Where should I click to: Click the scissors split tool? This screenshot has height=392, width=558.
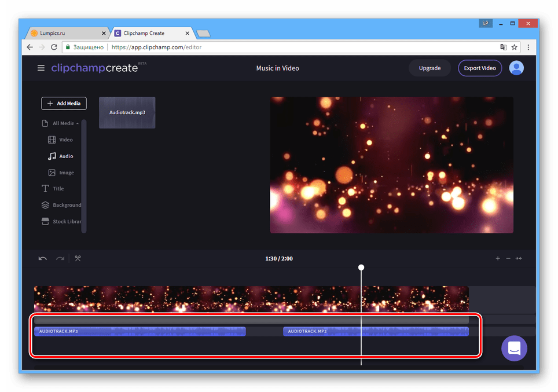[x=78, y=258]
